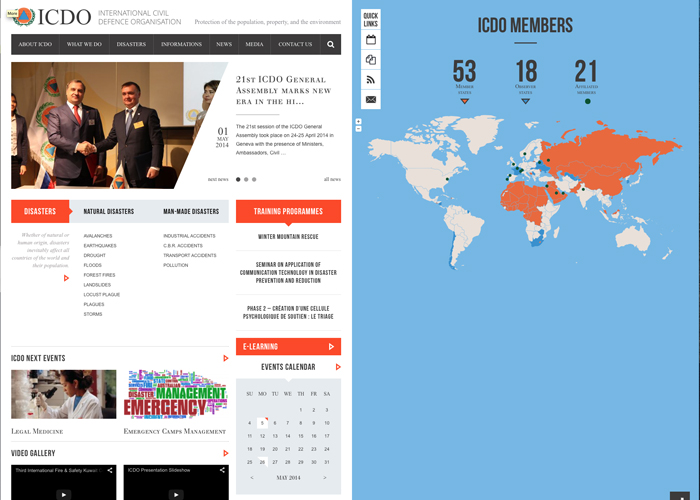Open Winter Mountain Rescue training programme
The height and width of the screenshot is (500, 700).
(288, 237)
